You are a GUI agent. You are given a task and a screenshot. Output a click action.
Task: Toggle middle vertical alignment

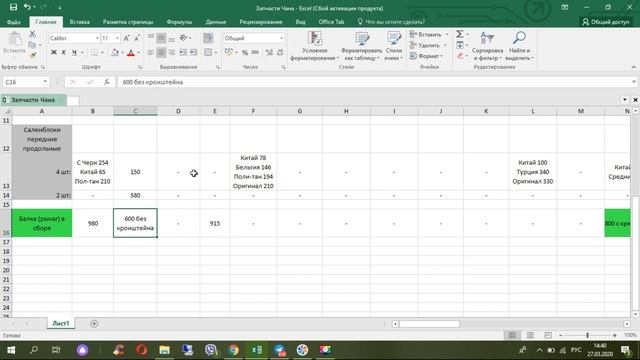pos(161,38)
